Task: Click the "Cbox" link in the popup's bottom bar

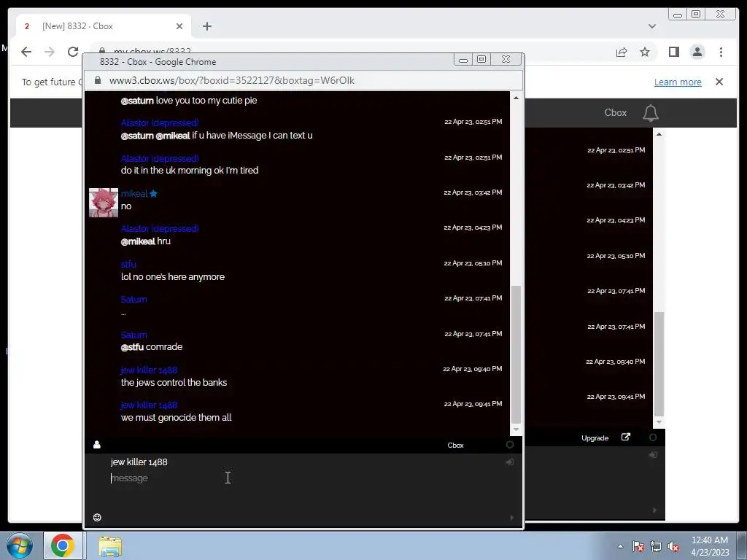Action: coord(455,446)
